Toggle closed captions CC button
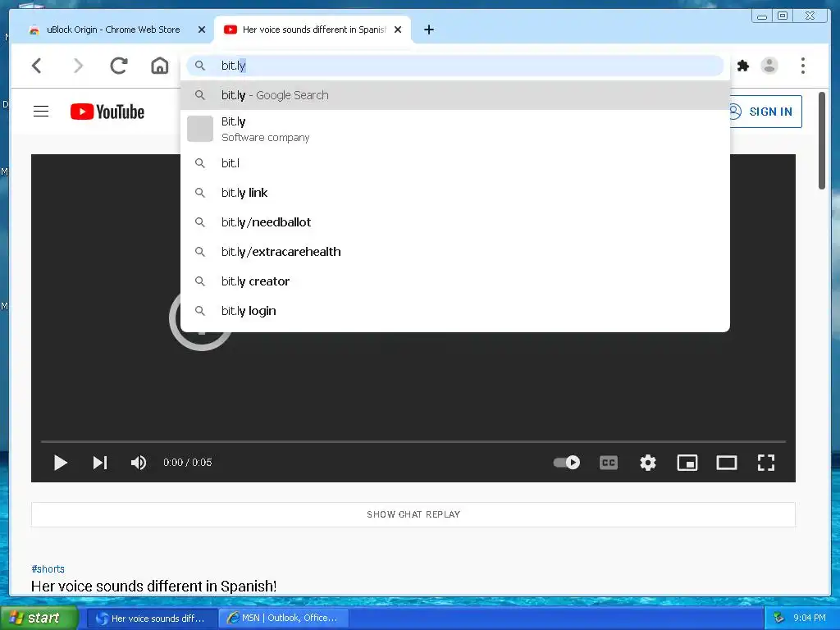 click(609, 463)
